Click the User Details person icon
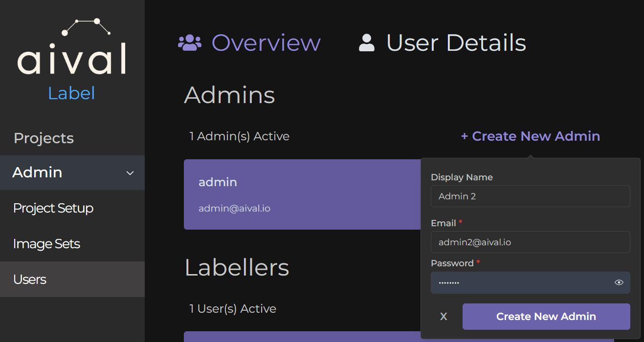Viewport: 644px width, 342px height. click(x=366, y=43)
